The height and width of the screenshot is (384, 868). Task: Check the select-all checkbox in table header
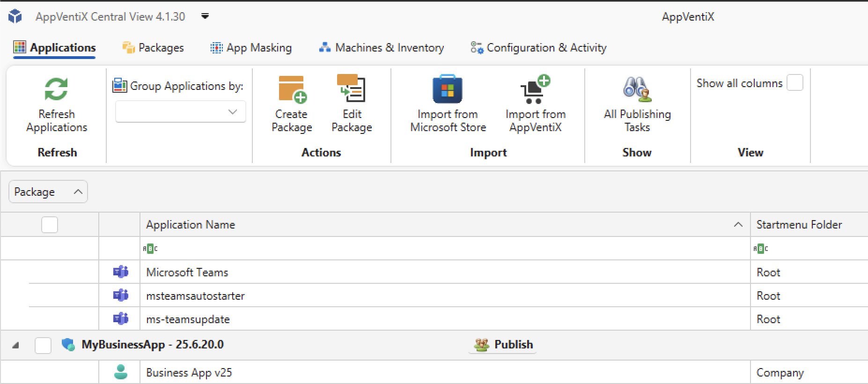pos(50,225)
